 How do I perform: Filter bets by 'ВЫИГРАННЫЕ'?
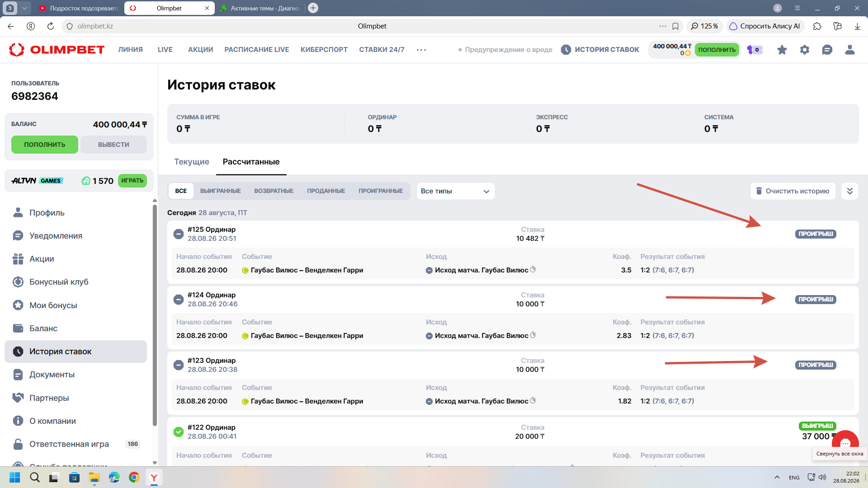[221, 191]
